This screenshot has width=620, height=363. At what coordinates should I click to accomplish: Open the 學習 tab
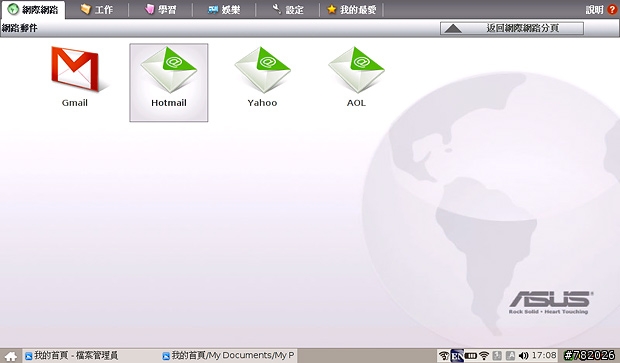coord(161,9)
